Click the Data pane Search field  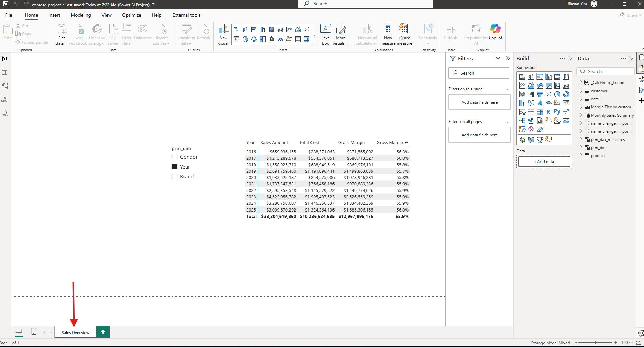pos(605,71)
